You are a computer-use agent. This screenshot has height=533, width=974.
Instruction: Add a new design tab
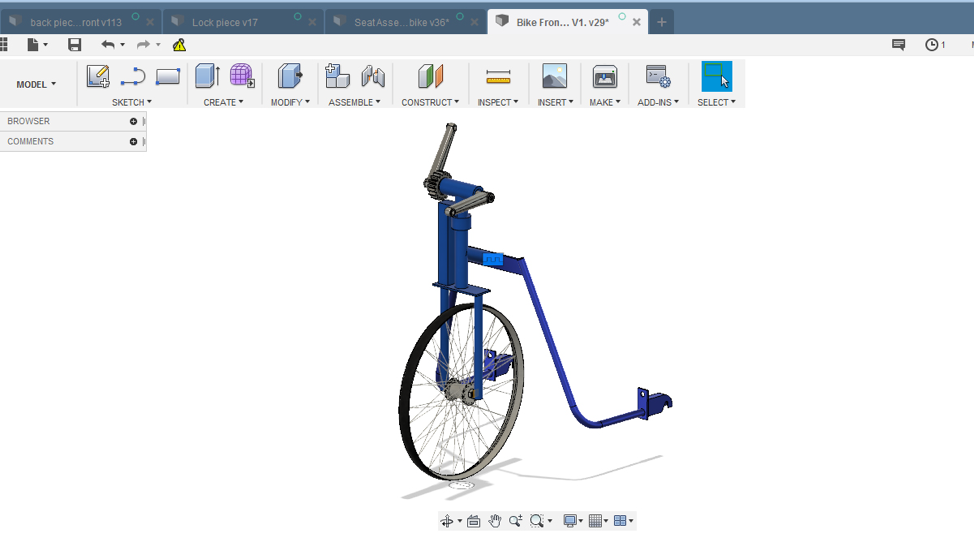click(662, 22)
